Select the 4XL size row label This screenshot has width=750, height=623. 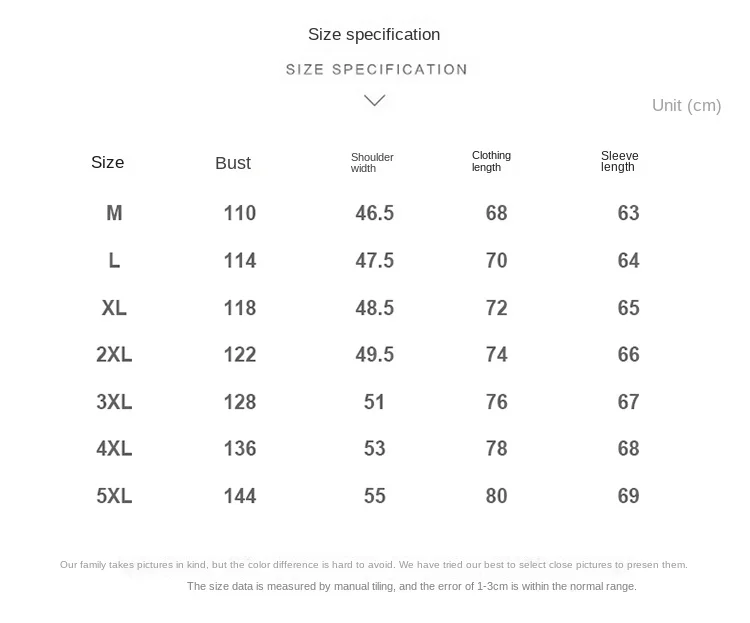click(x=114, y=449)
